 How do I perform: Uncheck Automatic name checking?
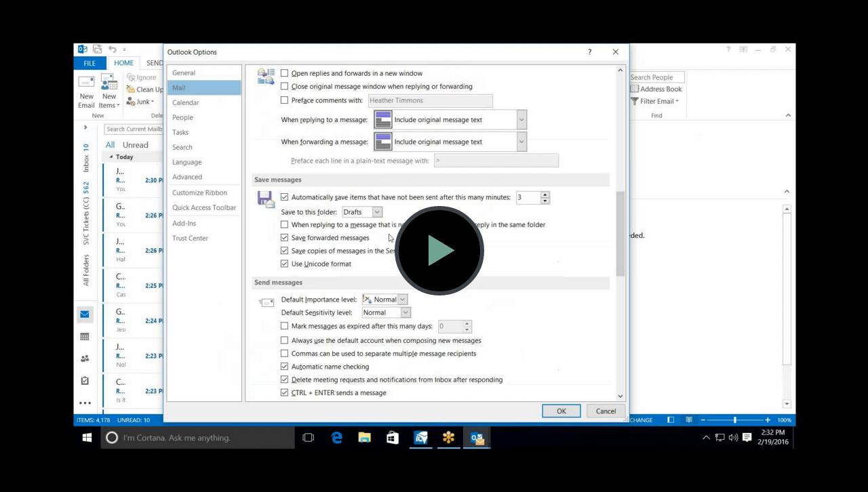pyautogui.click(x=285, y=367)
